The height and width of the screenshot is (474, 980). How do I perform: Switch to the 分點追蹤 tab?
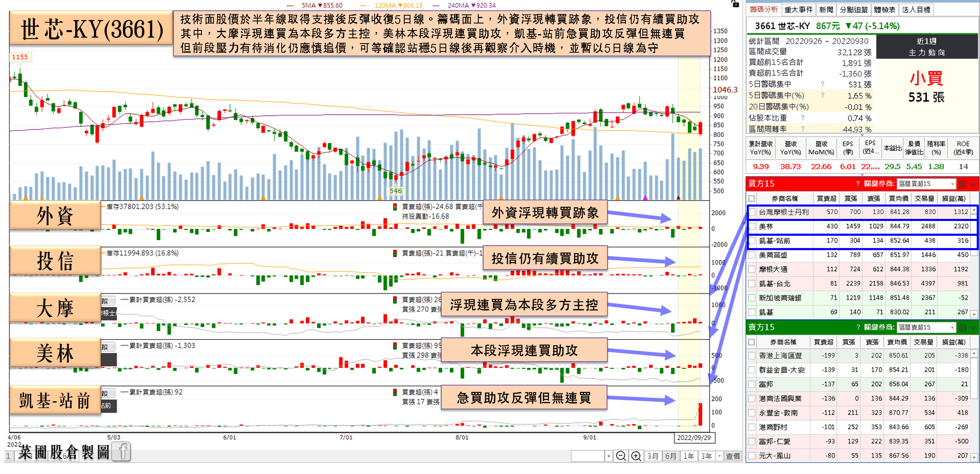click(854, 9)
